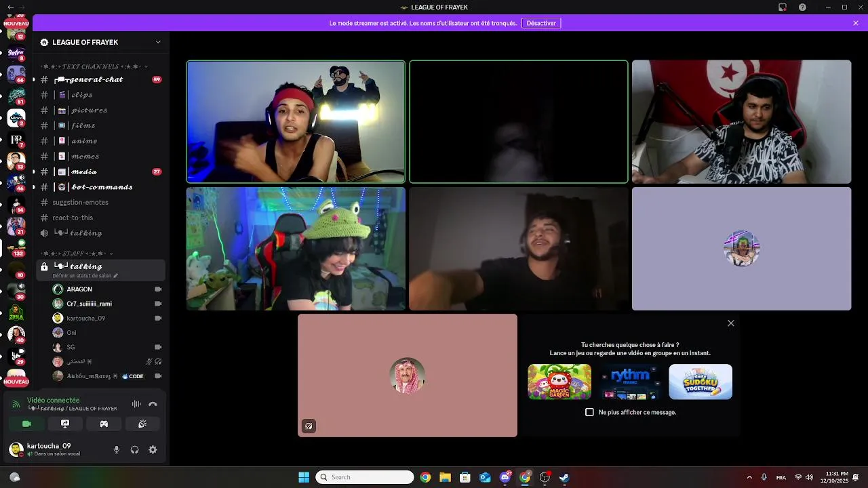Click the CODE tag badge on member
Viewport: 868px width, 488px height.
133,376
